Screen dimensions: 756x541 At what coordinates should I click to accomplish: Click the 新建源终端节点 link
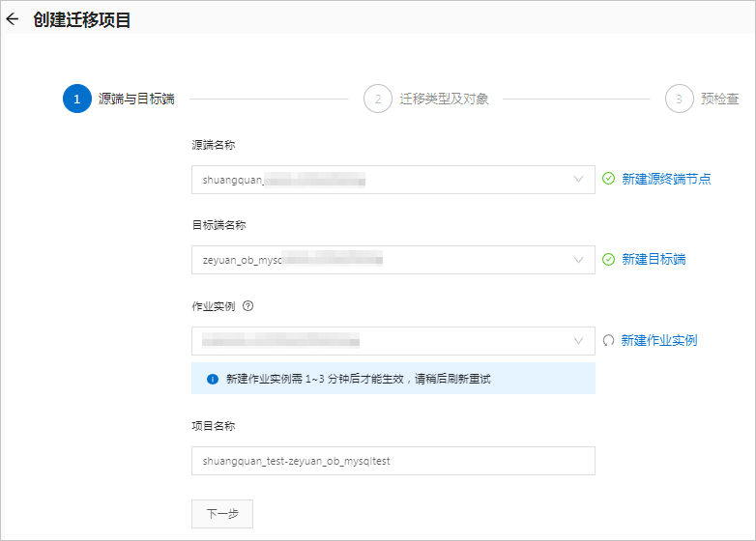666,180
